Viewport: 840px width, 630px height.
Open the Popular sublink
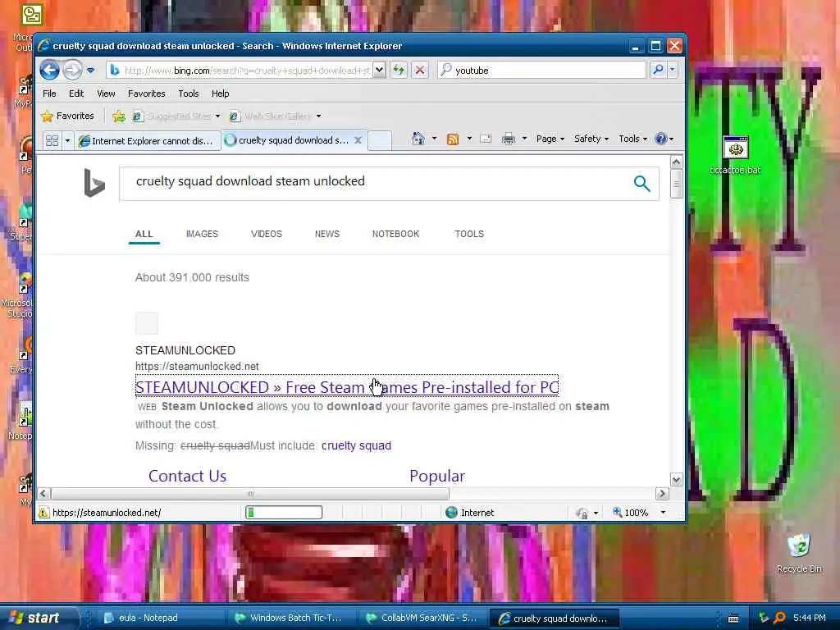(437, 476)
